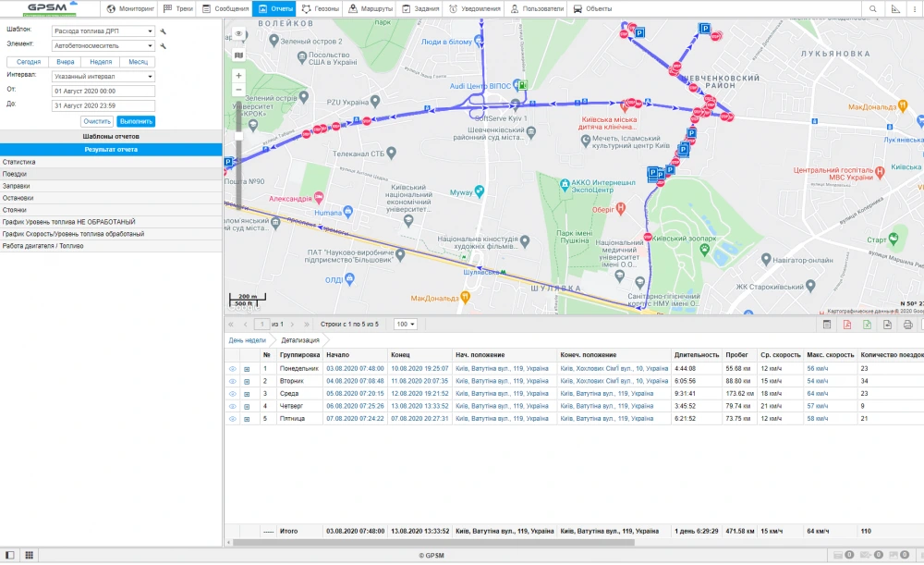Open the map layers selector icon
The height and width of the screenshot is (565, 924).
click(238, 55)
